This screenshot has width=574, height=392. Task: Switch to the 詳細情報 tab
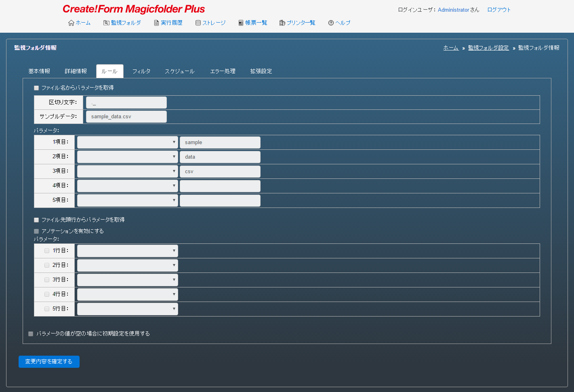pyautogui.click(x=76, y=71)
